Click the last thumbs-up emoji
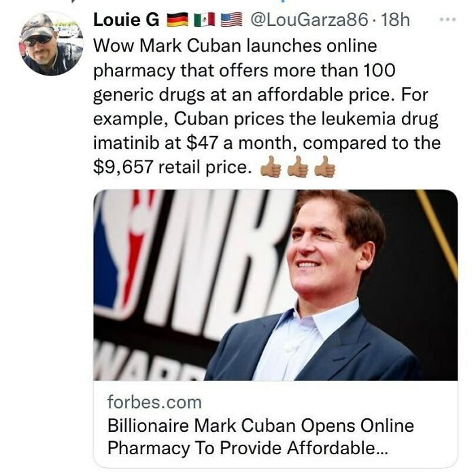This screenshot has width=476, height=476. [324, 167]
